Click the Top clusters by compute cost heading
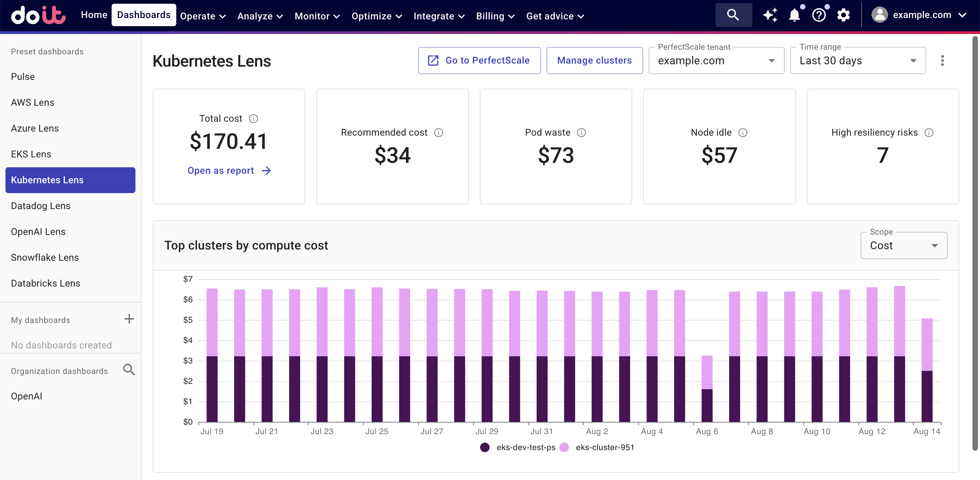This screenshot has width=980, height=480. tap(246, 245)
